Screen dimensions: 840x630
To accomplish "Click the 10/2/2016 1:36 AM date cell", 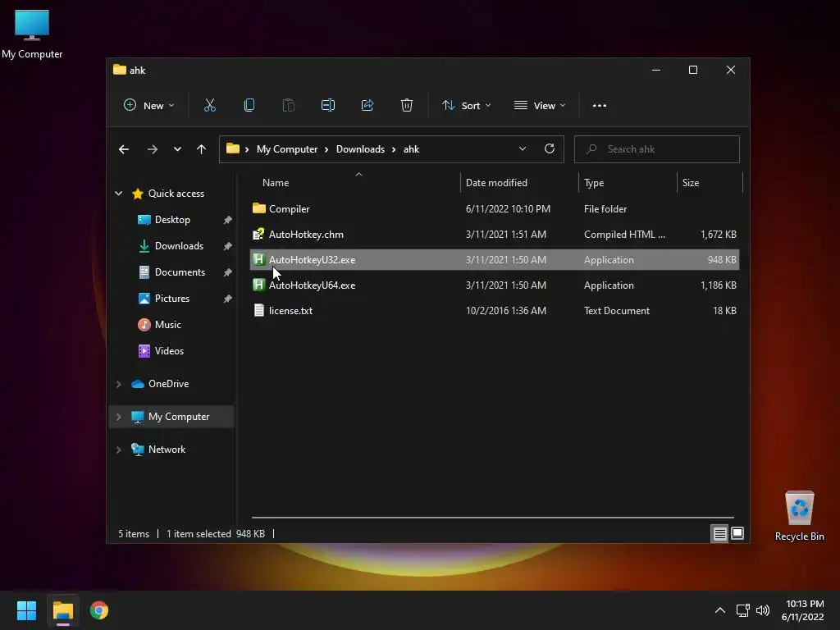I will [x=505, y=311].
